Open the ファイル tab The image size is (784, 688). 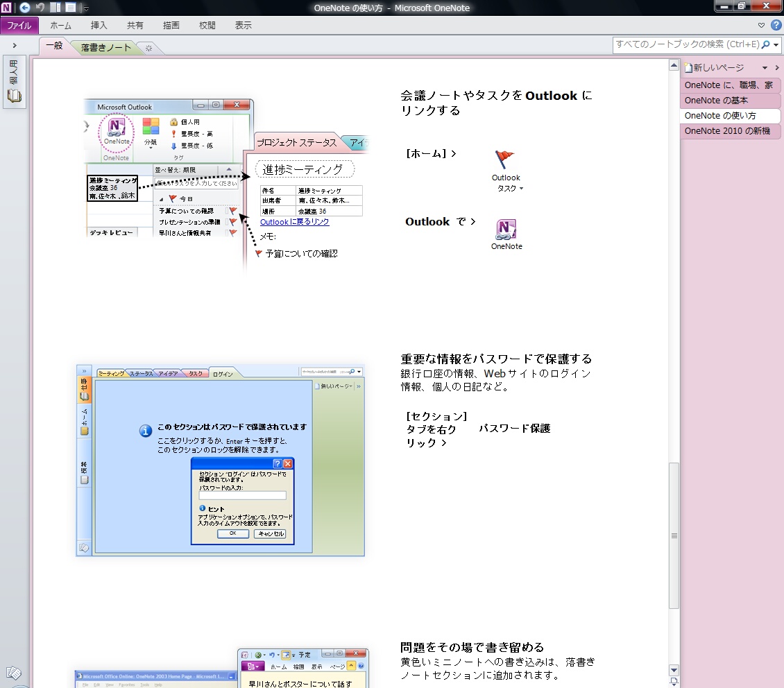19,26
